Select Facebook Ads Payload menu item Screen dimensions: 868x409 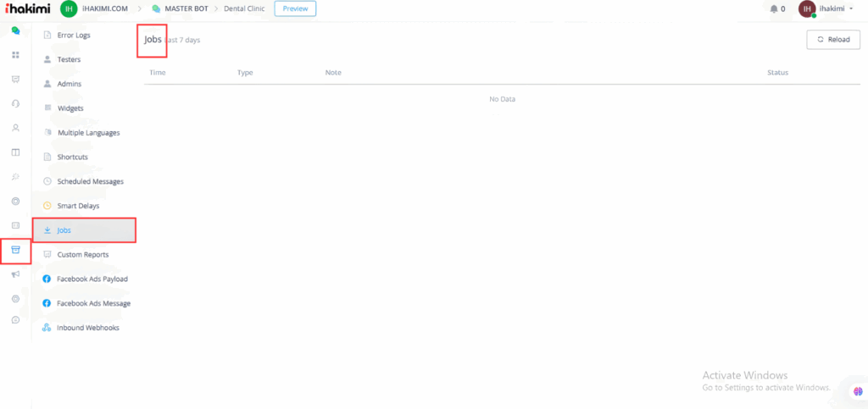(92, 279)
